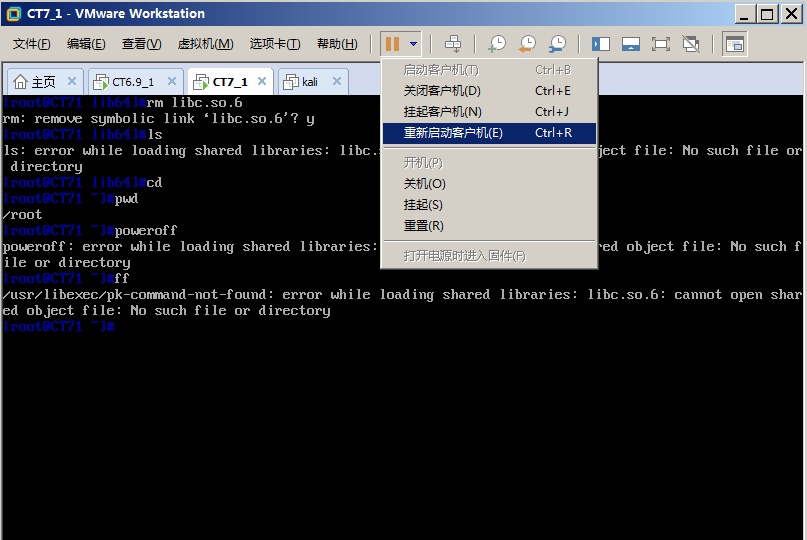Screen dimensions: 807x540
Task: Choose 关机(O) in the power menu
Action: (x=489, y=184)
